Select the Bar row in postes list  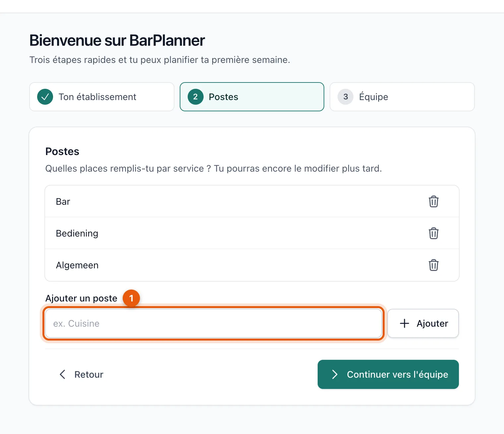252,201
